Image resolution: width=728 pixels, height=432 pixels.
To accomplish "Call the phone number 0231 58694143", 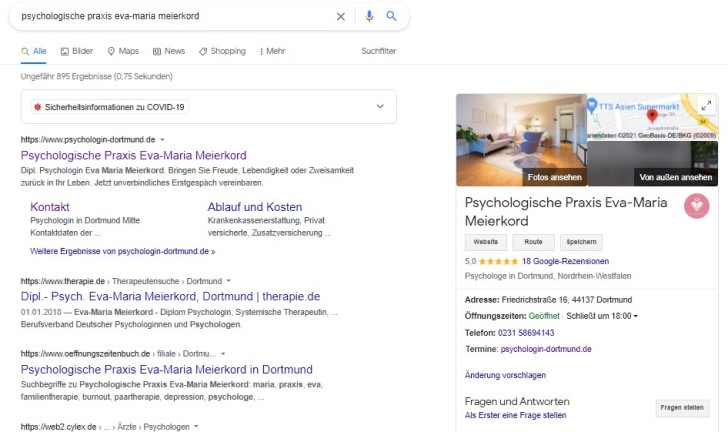I will pyautogui.click(x=526, y=333).
